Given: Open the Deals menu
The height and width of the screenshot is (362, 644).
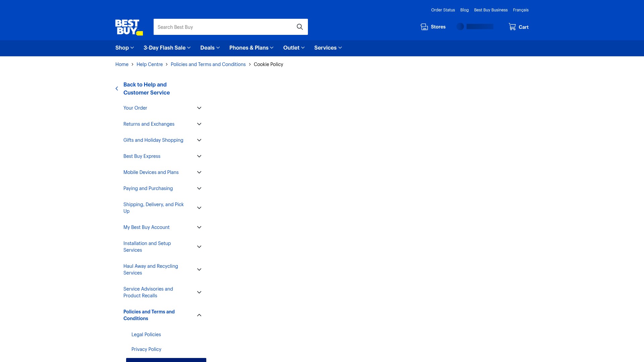Looking at the screenshot, I should pyautogui.click(x=210, y=48).
